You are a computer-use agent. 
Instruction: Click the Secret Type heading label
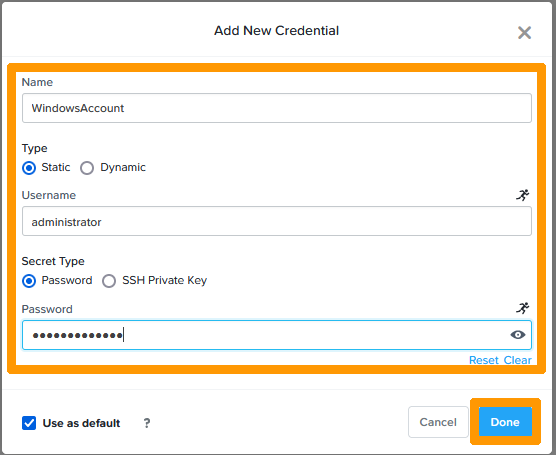[53, 261]
